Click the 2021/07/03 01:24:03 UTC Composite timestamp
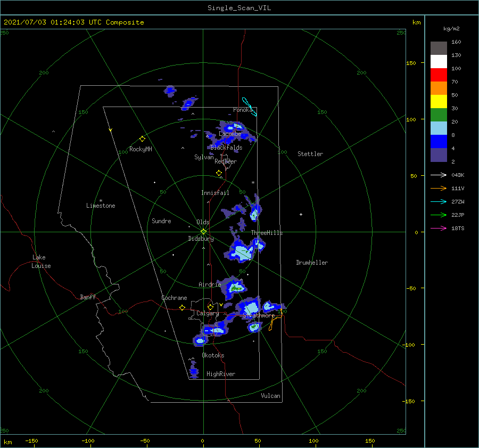This screenshot has height=448, width=479. 73,22
